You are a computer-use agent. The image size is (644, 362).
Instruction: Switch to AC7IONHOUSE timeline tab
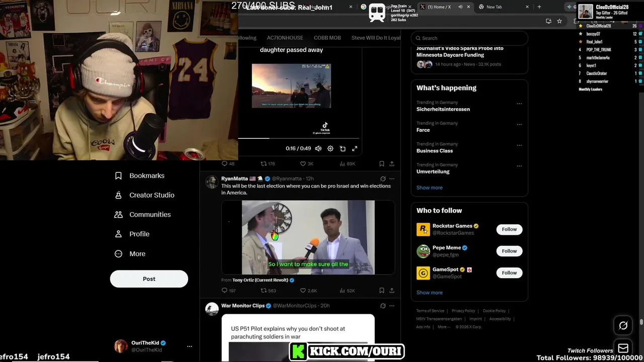click(285, 38)
